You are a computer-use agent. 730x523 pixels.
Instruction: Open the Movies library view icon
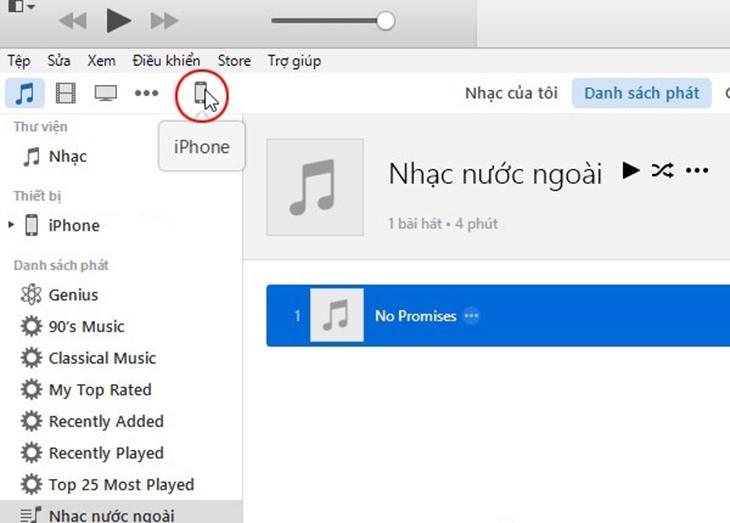click(x=66, y=94)
